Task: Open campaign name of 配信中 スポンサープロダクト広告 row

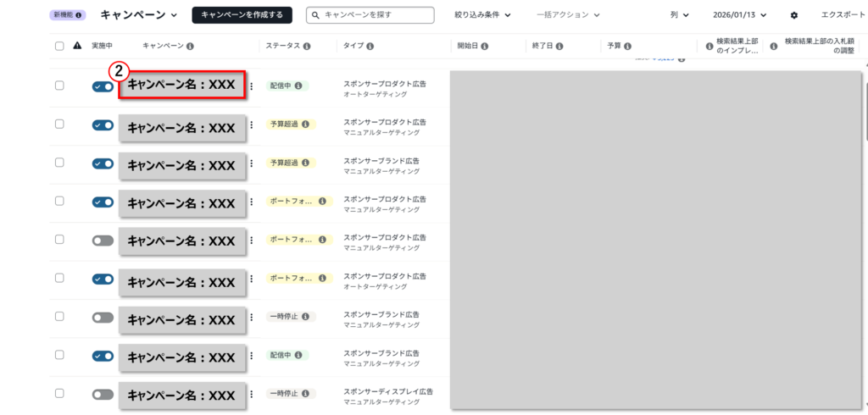Action: click(181, 86)
